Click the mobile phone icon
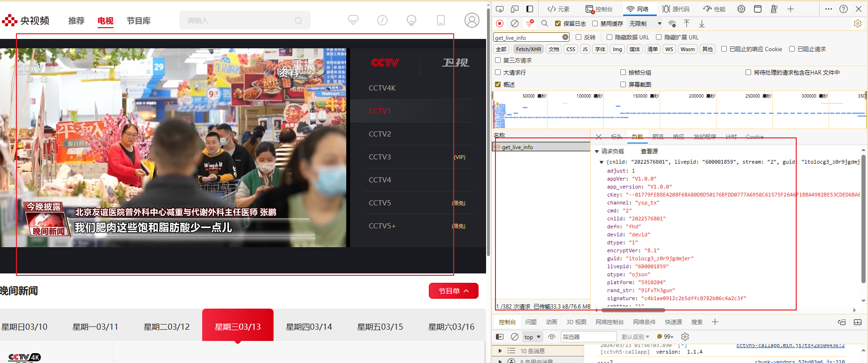 click(x=441, y=20)
